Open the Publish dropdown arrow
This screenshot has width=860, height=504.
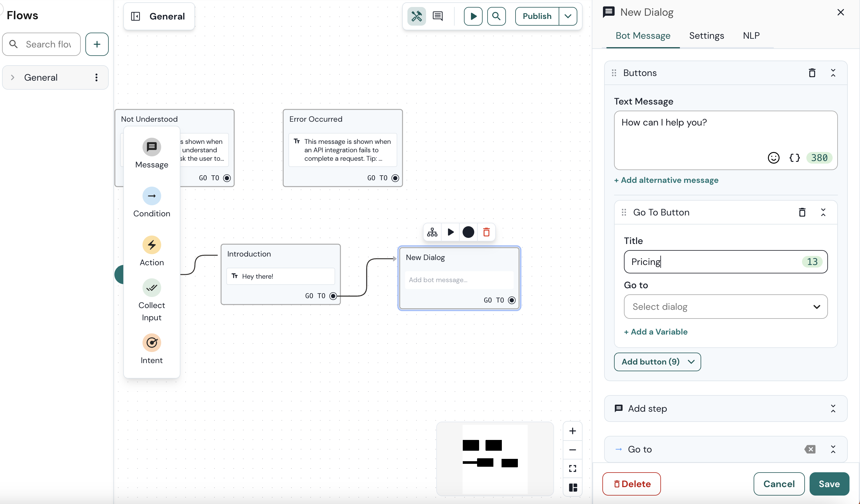pyautogui.click(x=567, y=16)
